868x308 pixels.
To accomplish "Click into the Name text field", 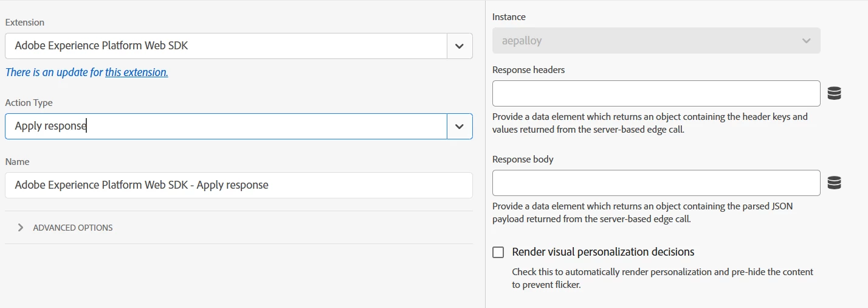I will [x=238, y=185].
